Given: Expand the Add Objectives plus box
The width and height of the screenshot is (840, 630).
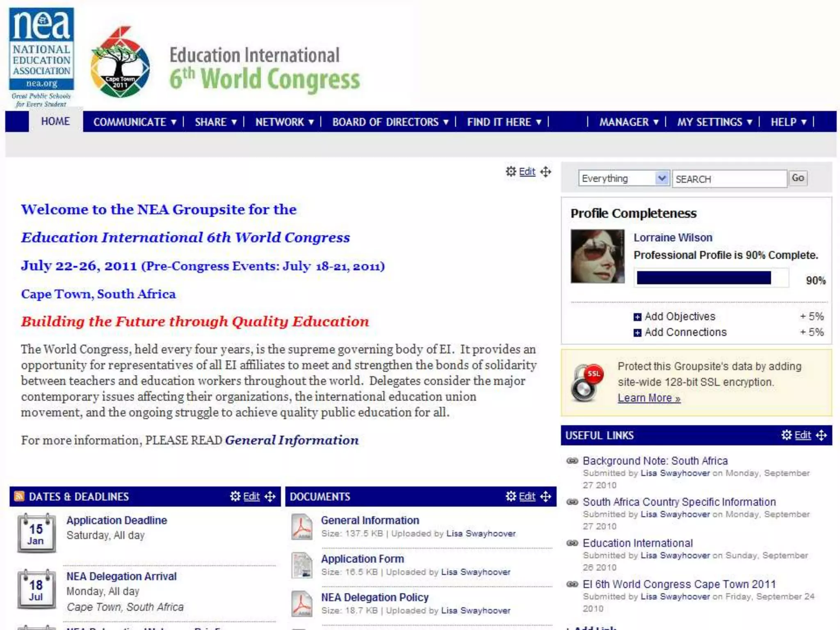Looking at the screenshot, I should (637, 317).
